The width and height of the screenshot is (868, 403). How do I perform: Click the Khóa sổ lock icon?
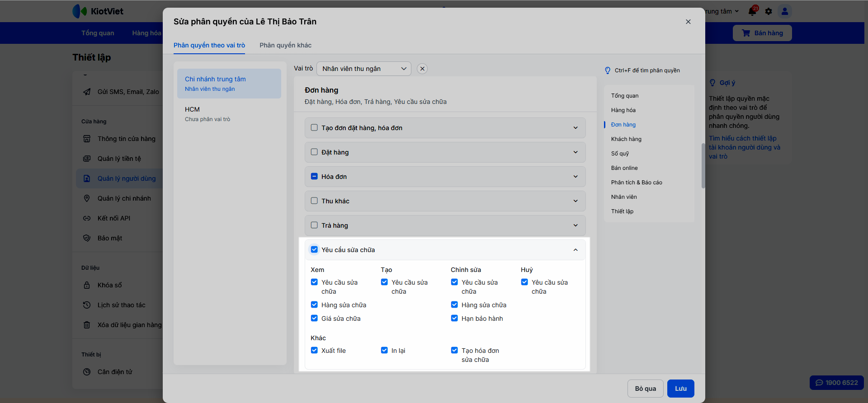click(87, 285)
